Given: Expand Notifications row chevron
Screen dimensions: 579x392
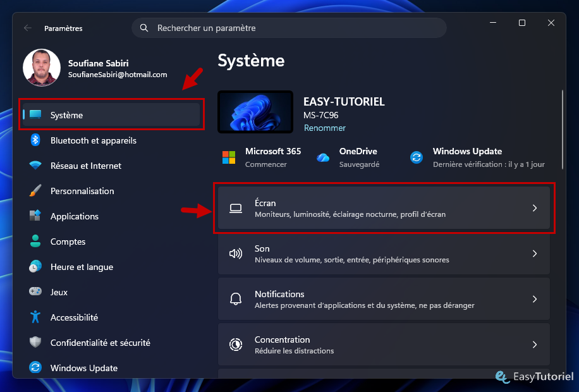Looking at the screenshot, I should (535, 299).
